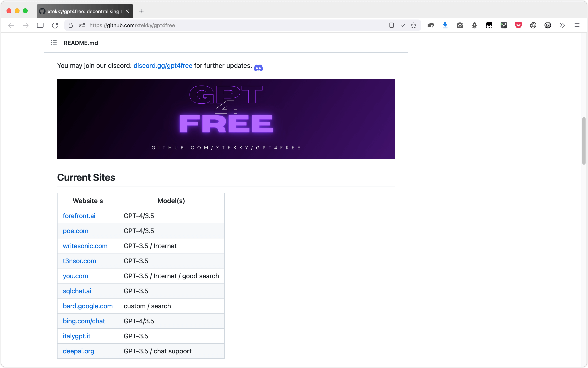This screenshot has width=588, height=368.
Task: Reload the page with refresh button
Action: pyautogui.click(x=55, y=25)
